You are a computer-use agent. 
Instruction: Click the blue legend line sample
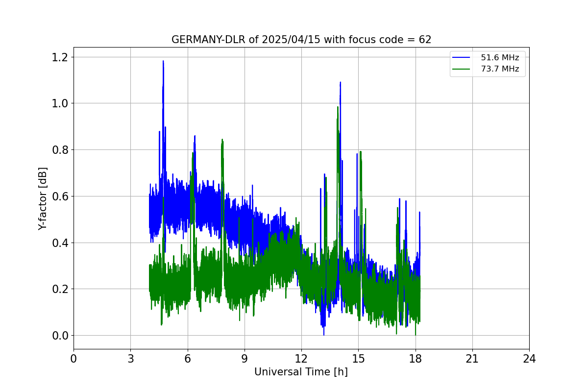coord(462,58)
